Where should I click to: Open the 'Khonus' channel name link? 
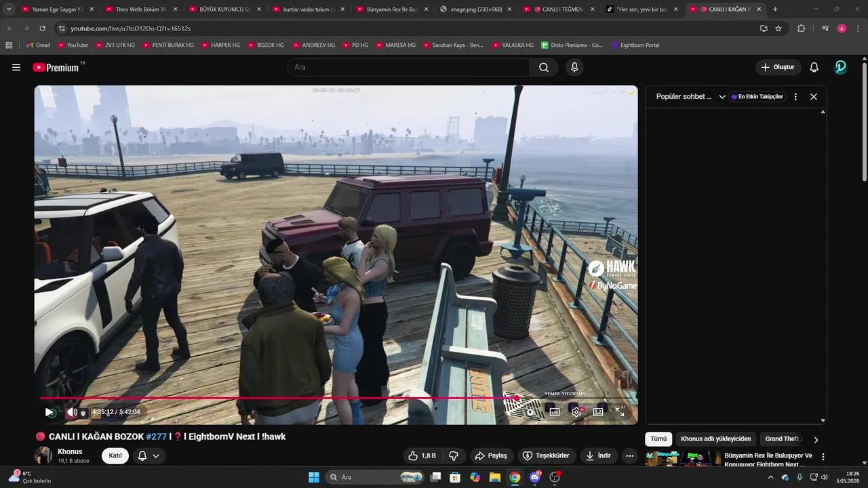pos(70,451)
